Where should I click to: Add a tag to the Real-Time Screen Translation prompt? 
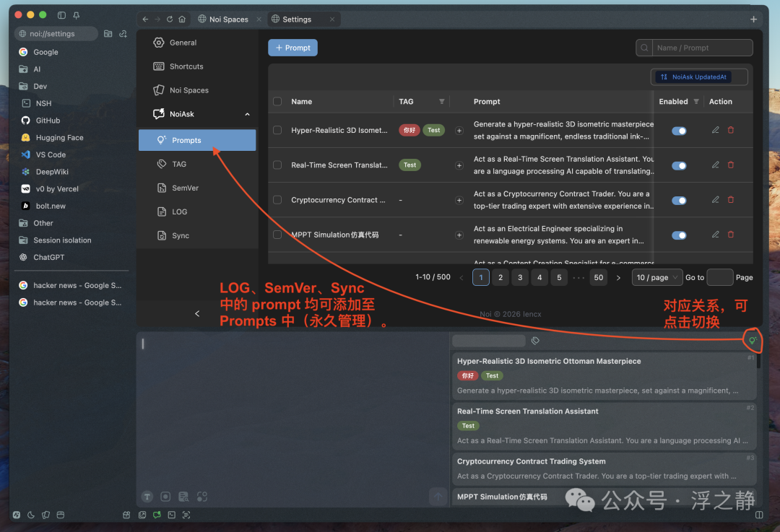(459, 165)
